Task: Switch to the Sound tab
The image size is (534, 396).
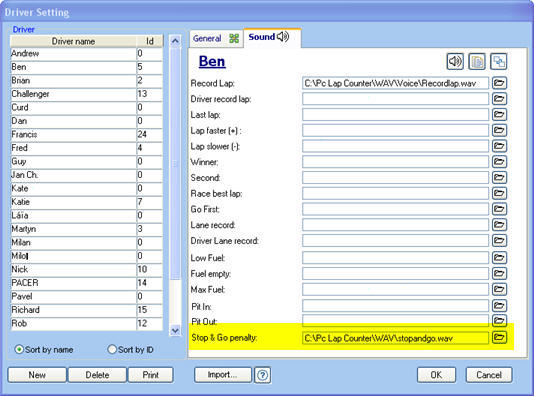Action: [272, 37]
